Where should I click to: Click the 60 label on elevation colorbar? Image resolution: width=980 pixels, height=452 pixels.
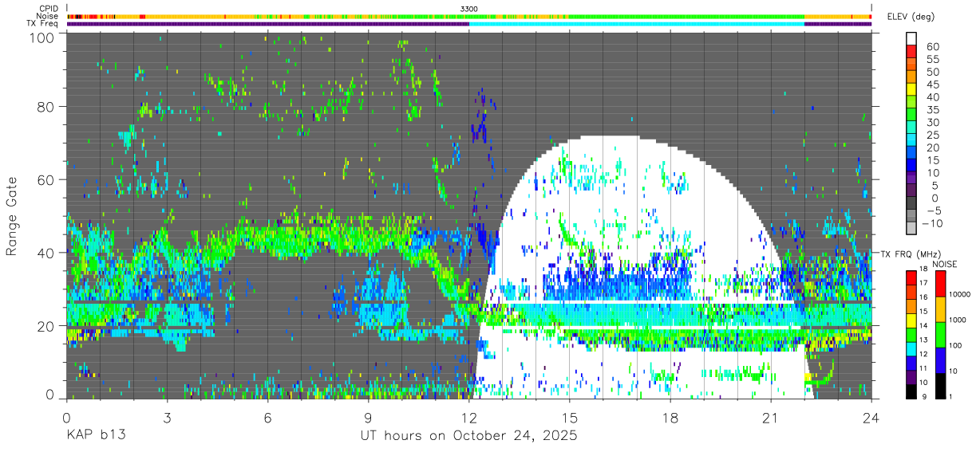[932, 46]
